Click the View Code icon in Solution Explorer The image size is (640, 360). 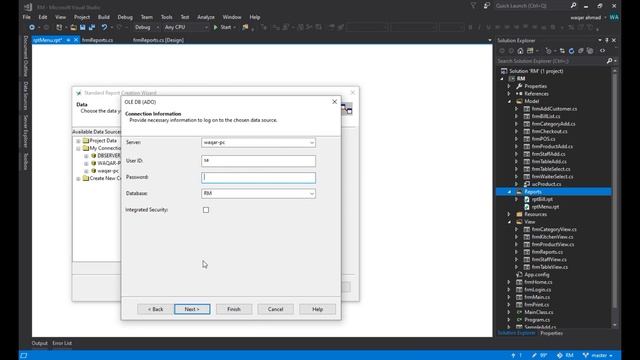pos(602,51)
